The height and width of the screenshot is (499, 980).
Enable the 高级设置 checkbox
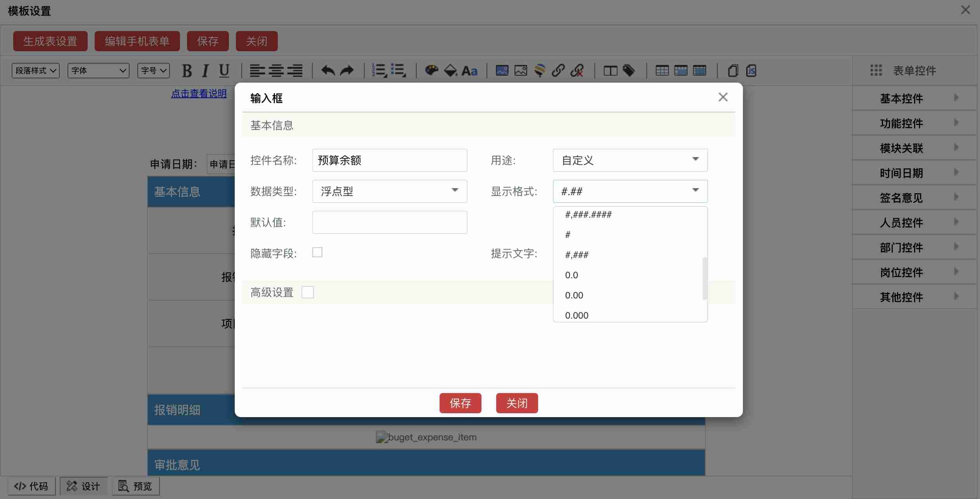308,292
